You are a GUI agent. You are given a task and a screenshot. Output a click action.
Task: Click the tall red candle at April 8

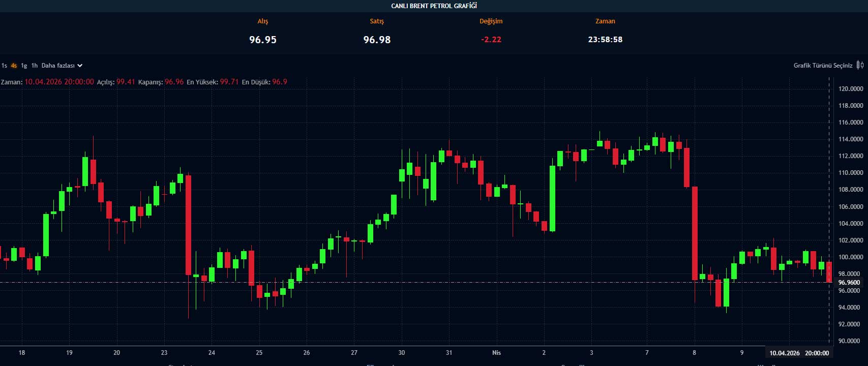point(695,234)
